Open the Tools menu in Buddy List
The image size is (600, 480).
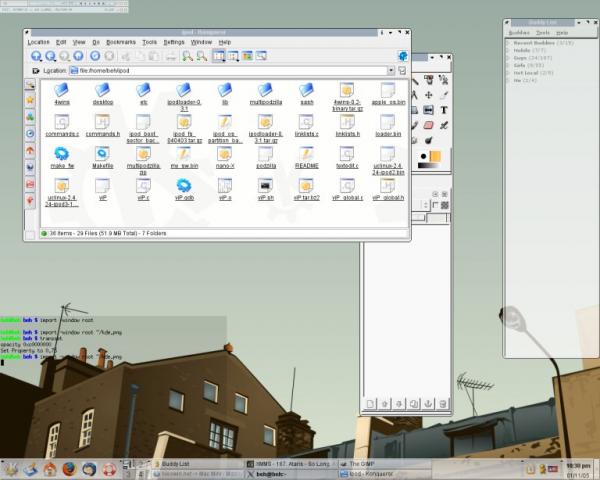point(543,33)
